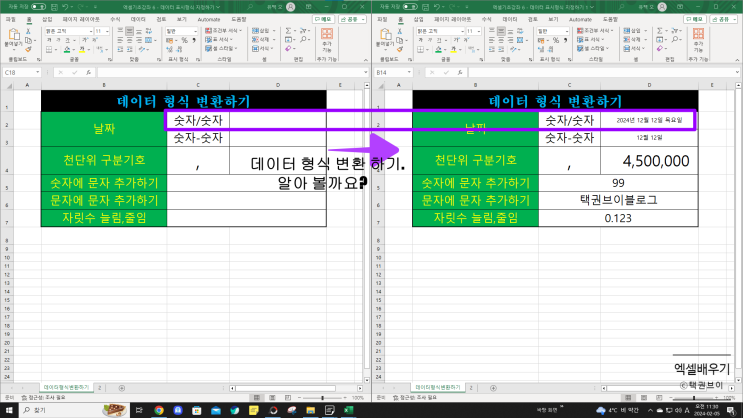The width and height of the screenshot is (743, 418).
Task: Open font size dropdown in left Excel window
Action: [107, 31]
